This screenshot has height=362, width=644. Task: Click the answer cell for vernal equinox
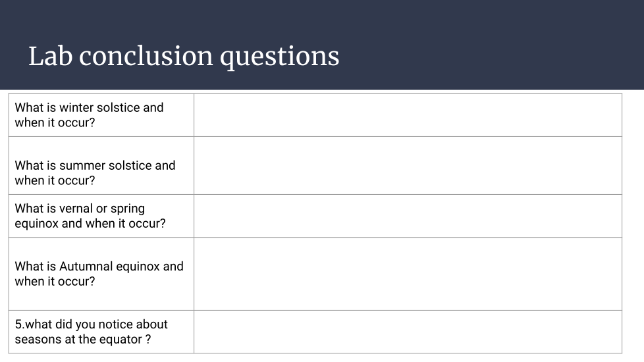point(408,216)
